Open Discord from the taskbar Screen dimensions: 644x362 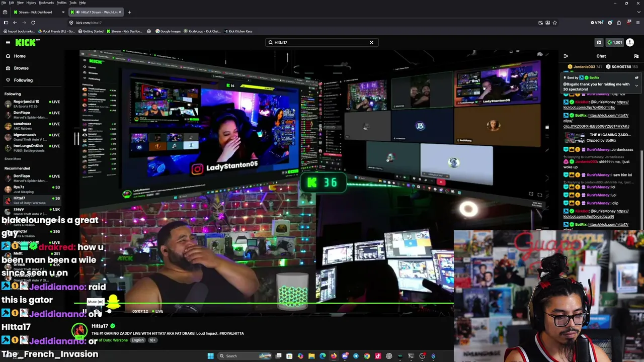345,356
